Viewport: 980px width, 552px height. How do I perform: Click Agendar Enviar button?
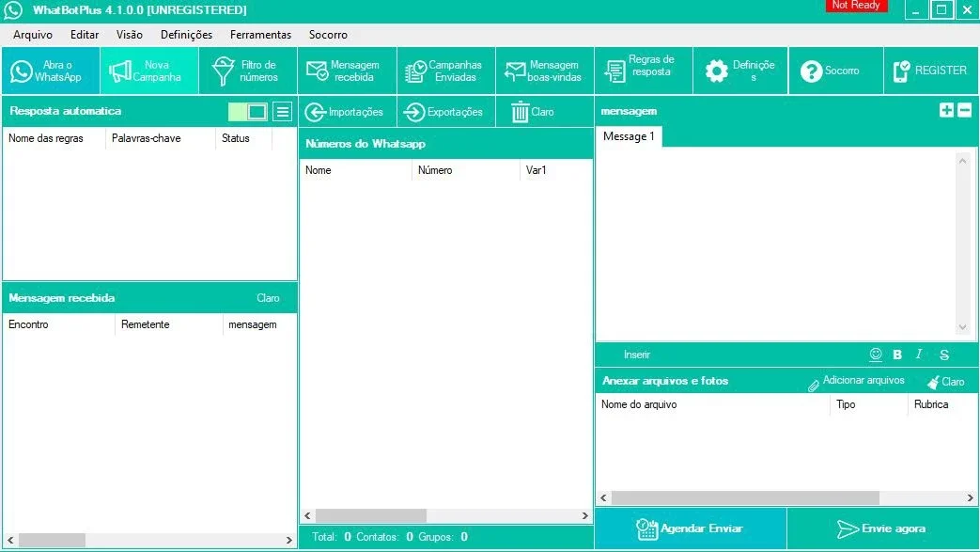(691, 528)
